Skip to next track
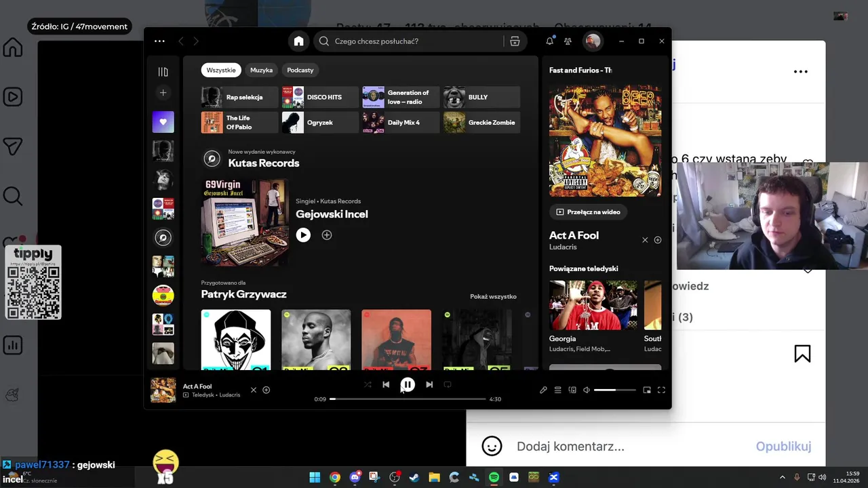868x488 pixels. (x=429, y=384)
